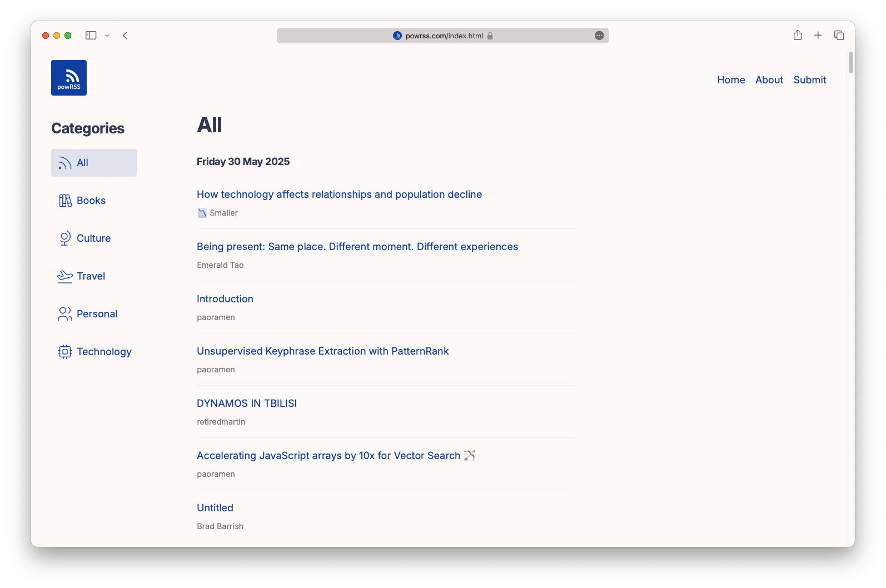The image size is (886, 588).
Task: Open Unsupervised Keyphrase Extraction with PatternRank article
Action: (x=322, y=351)
